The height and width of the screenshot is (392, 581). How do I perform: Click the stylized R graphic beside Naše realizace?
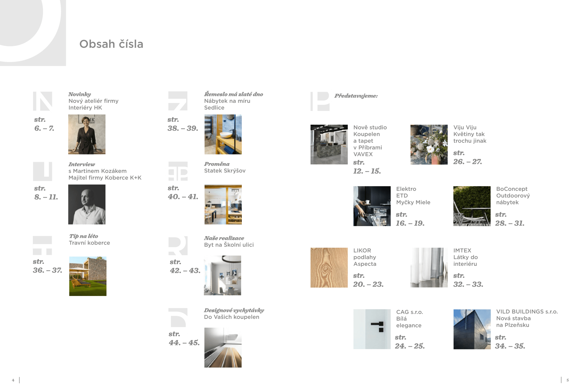[178, 246]
